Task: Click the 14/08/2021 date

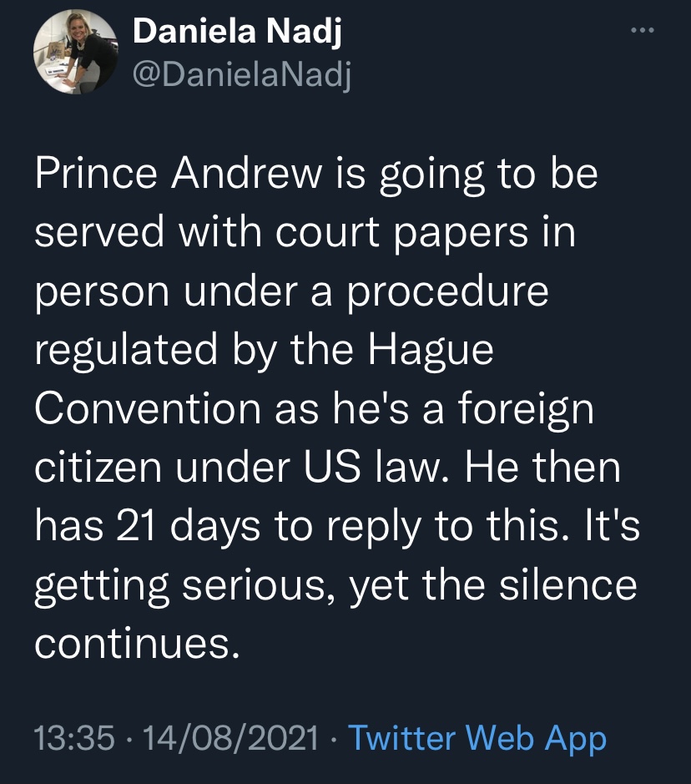Action: click(x=231, y=738)
